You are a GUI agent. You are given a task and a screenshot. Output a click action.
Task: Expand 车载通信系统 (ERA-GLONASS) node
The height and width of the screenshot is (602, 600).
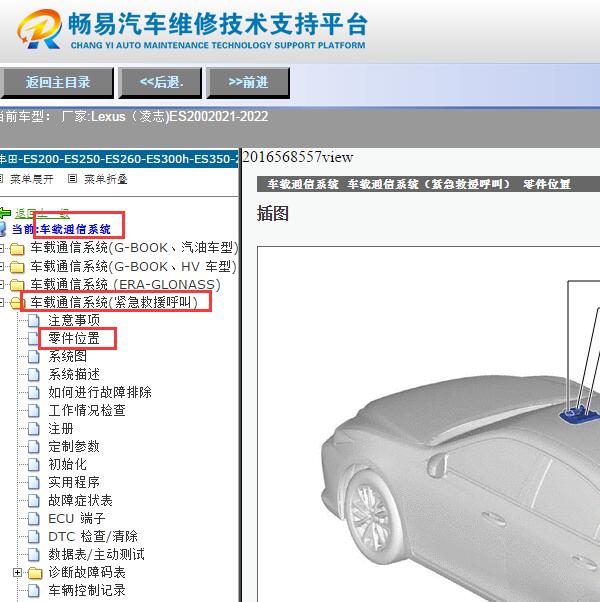click(2, 284)
